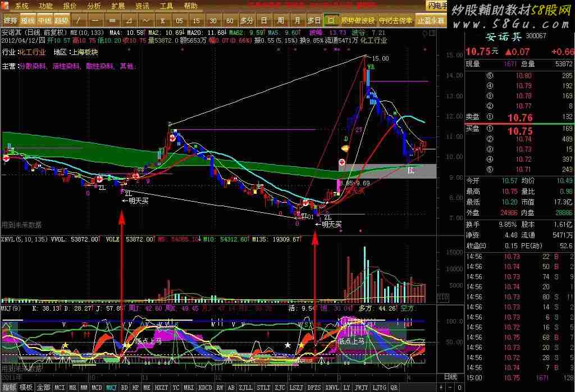575x392 pixels.
Task: Click the 多日 multi-day button
Action: pos(314,21)
